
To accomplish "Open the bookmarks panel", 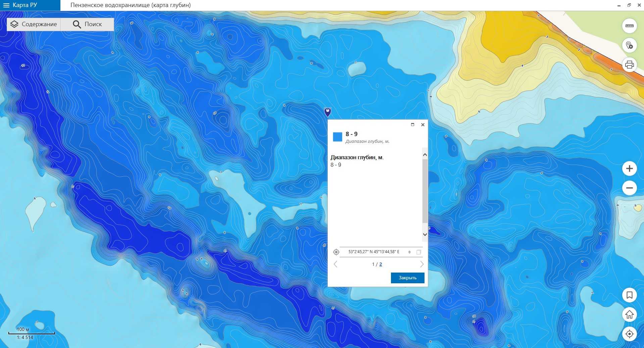I will (629, 295).
